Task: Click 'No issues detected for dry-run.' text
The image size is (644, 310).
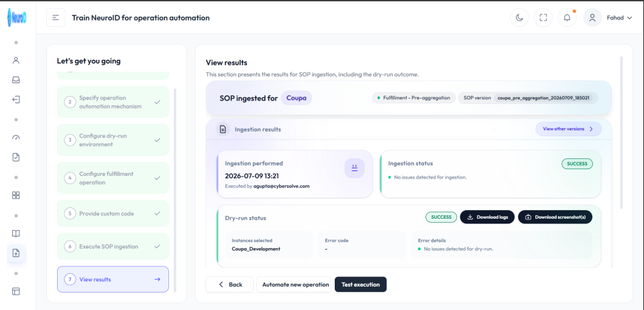Action: click(458, 249)
